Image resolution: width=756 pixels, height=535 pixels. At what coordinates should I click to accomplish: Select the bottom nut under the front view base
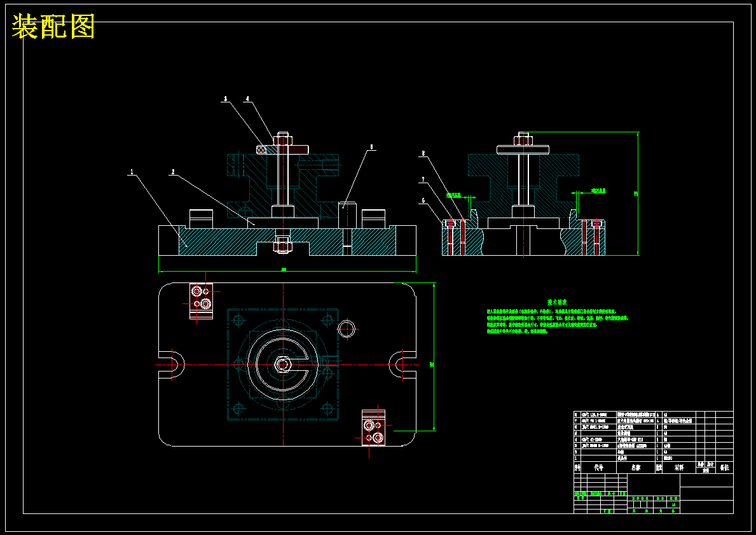[283, 246]
